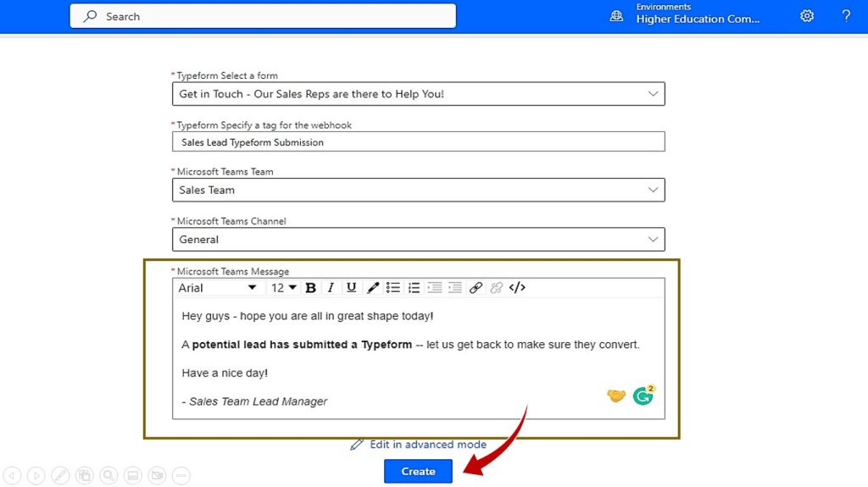Open more slideshow options
Image resolution: width=868 pixels, height=487 pixels.
[x=181, y=475]
